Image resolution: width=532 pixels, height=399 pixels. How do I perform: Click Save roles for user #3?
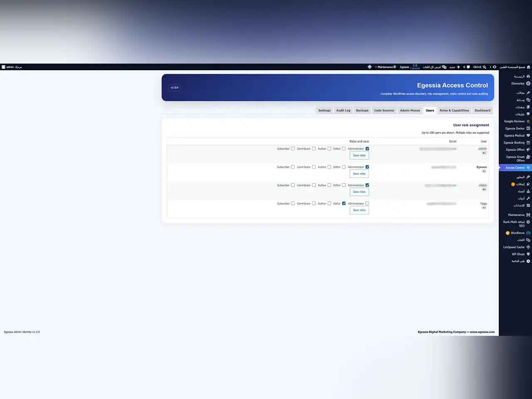360,210
